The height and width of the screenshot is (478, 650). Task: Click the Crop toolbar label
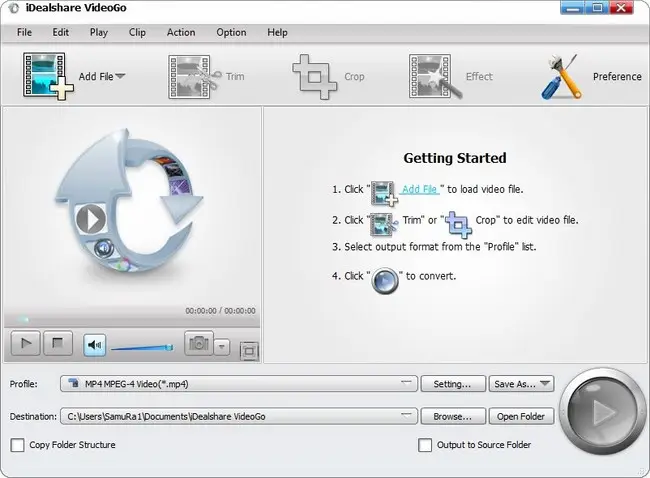354,77
